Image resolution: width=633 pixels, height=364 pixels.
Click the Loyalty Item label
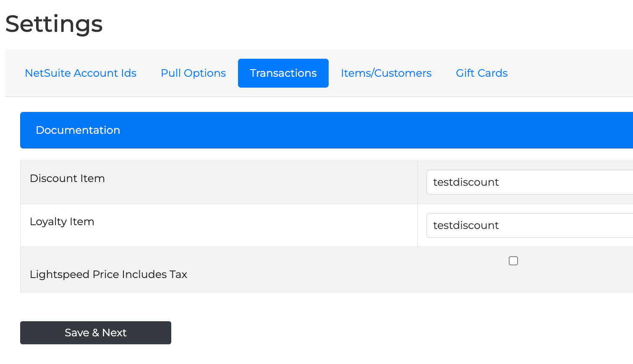[62, 221]
